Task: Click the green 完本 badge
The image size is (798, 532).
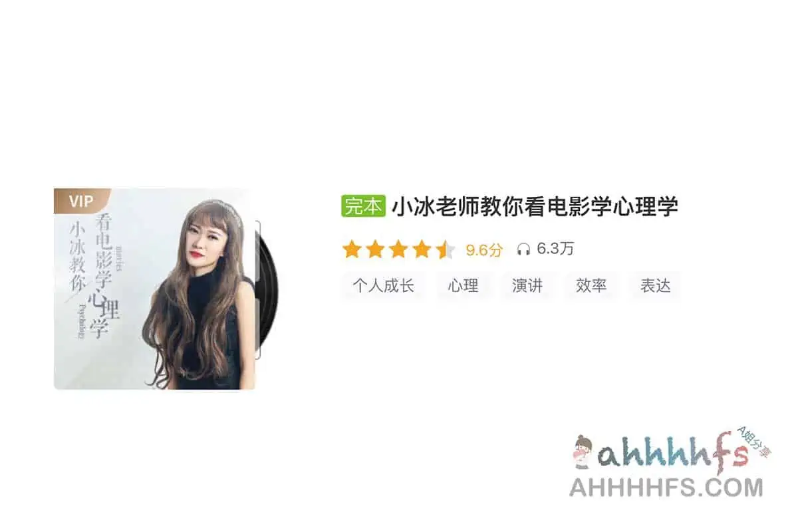Action: click(364, 207)
